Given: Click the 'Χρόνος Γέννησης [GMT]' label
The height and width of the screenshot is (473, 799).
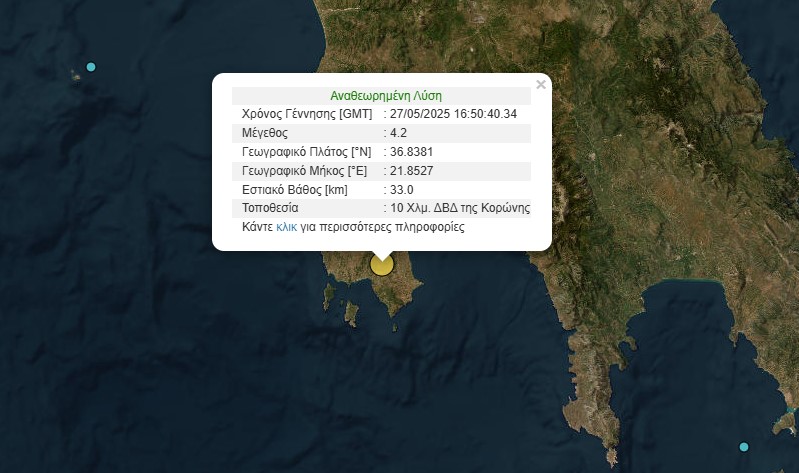Looking at the screenshot, I should point(307,114).
